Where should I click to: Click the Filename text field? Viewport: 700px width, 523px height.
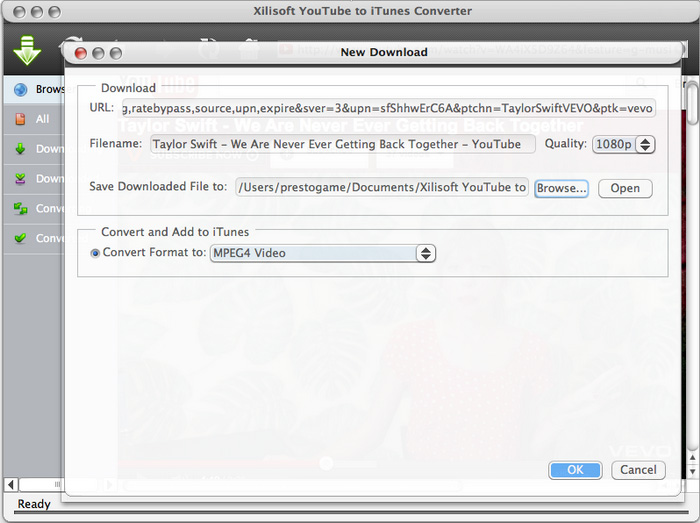tap(342, 145)
